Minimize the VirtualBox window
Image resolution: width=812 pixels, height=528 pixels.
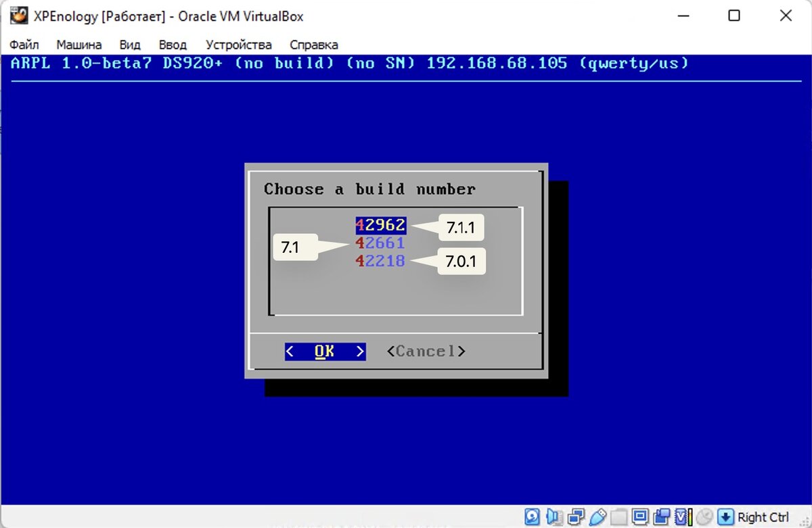click(682, 16)
